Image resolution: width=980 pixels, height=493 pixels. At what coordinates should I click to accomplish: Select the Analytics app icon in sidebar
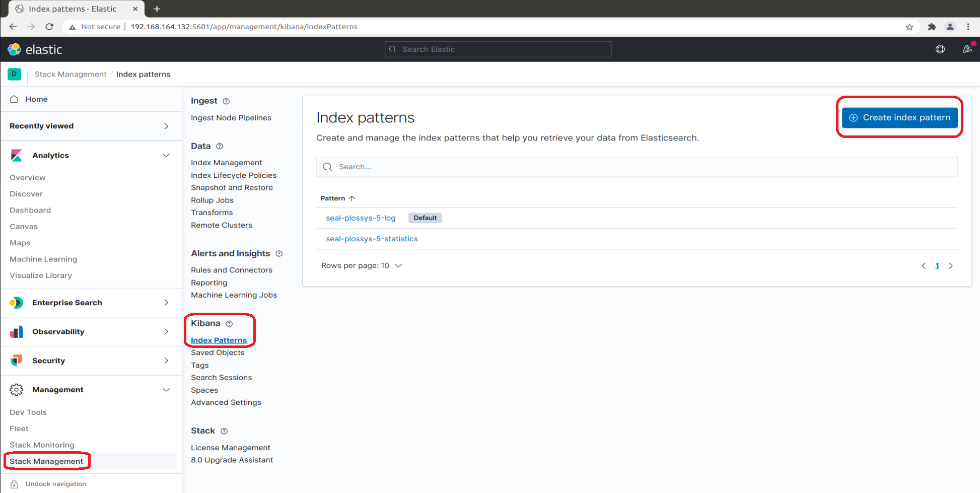[x=17, y=155]
